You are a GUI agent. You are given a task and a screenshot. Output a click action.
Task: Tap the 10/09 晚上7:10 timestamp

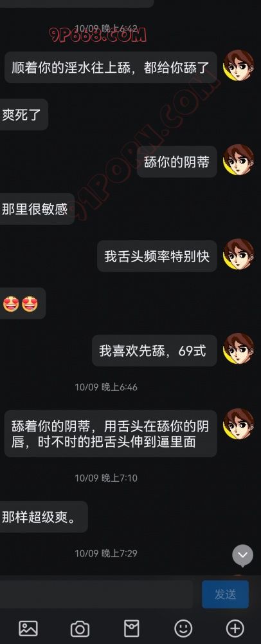(x=106, y=478)
